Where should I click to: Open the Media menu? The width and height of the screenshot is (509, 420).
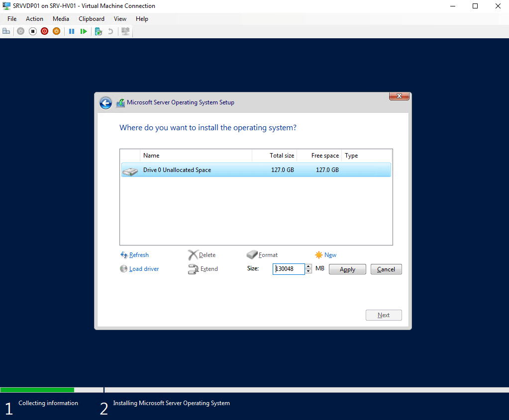61,19
